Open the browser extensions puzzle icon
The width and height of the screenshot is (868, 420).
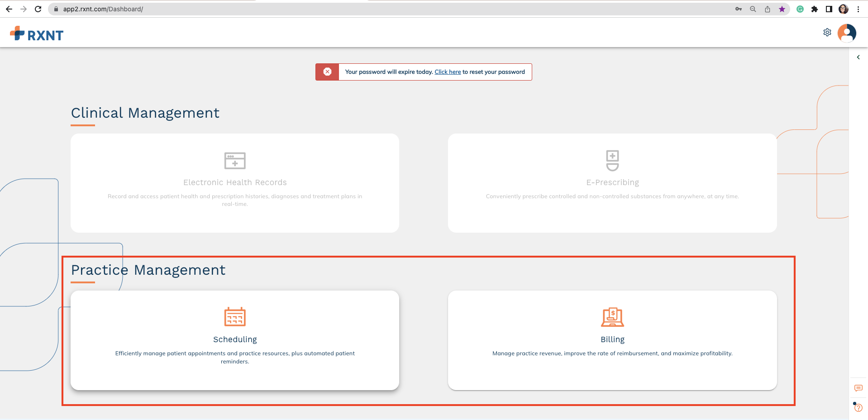(x=815, y=9)
